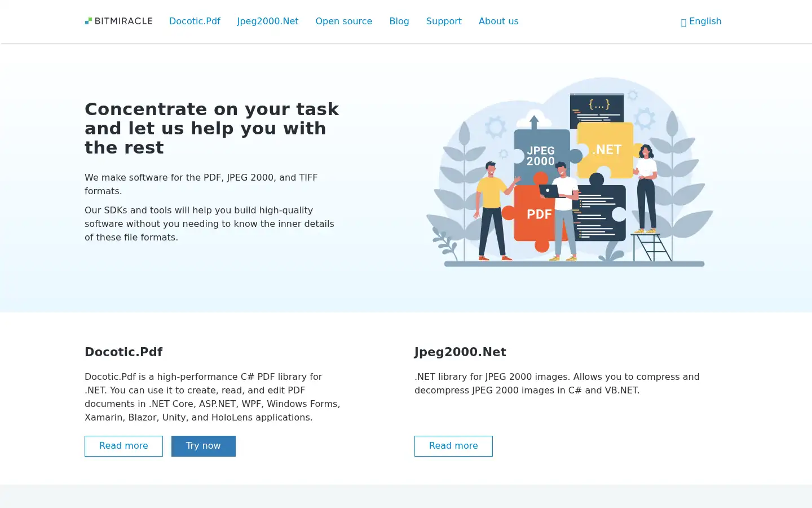
Task: Click Read more under Docotic.Pdf
Action: [x=123, y=446]
